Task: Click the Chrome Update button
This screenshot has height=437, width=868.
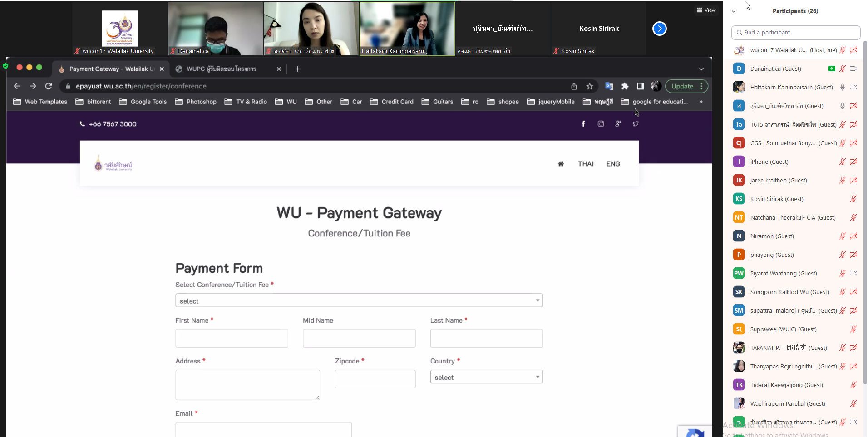Action: pyautogui.click(x=682, y=86)
